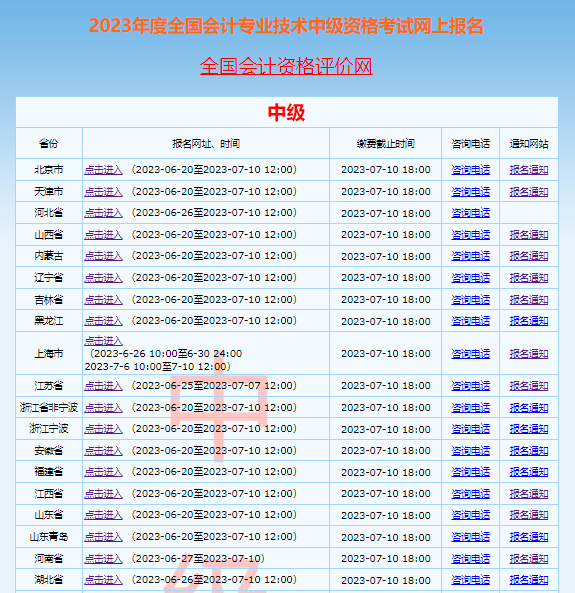The image size is (575, 593).
Task: Open 报名通知 link for 福建省
Action: (528, 472)
